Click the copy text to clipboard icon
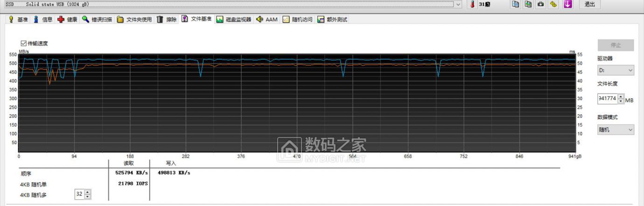Screen dimensions: 644x206 click(x=515, y=4)
